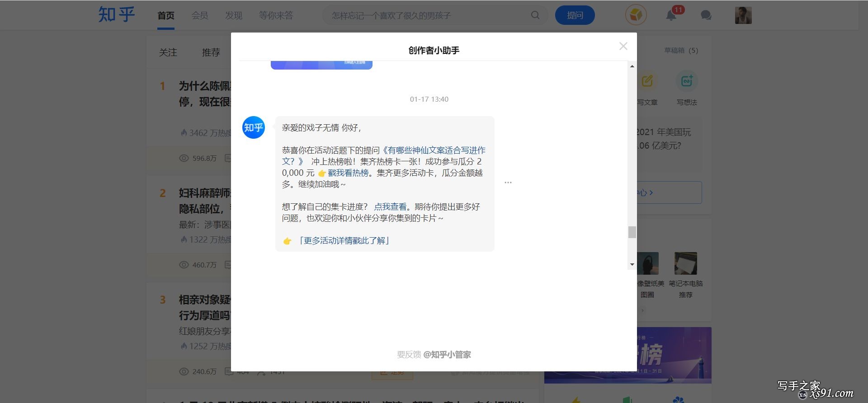The image size is (868, 403).
Task: Click @知乎小管家 feedback link
Action: tap(447, 355)
